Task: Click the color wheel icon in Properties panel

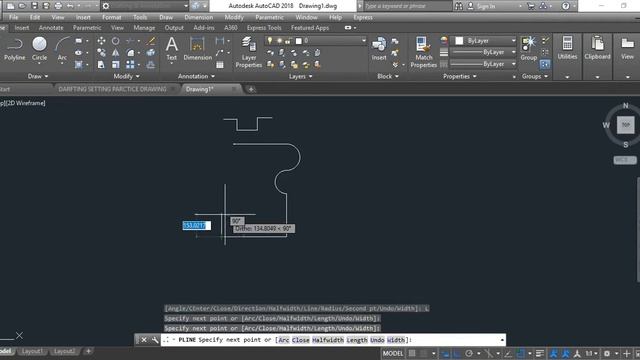Action: tap(444, 40)
